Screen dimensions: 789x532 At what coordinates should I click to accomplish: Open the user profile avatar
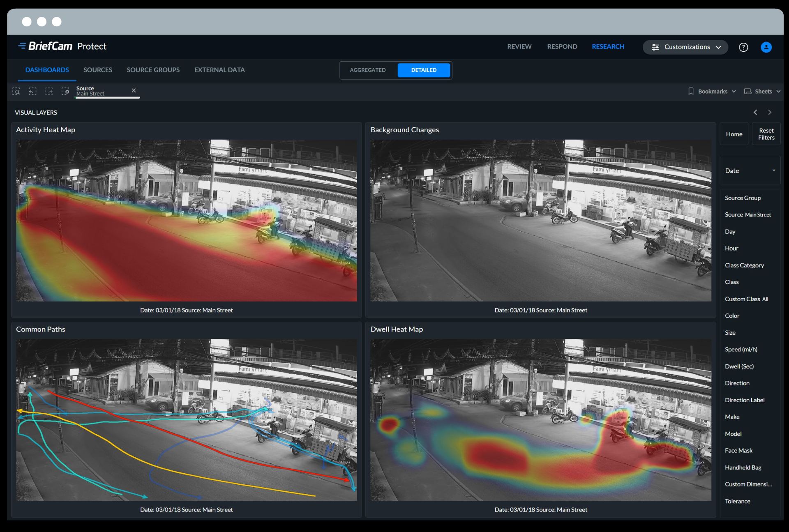tap(766, 47)
